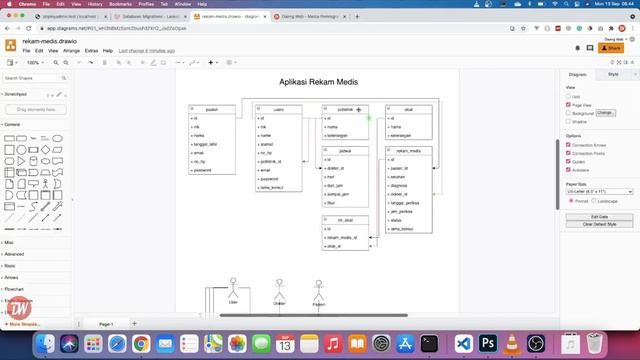Click the redo arrow in toolbar

[x=91, y=63]
